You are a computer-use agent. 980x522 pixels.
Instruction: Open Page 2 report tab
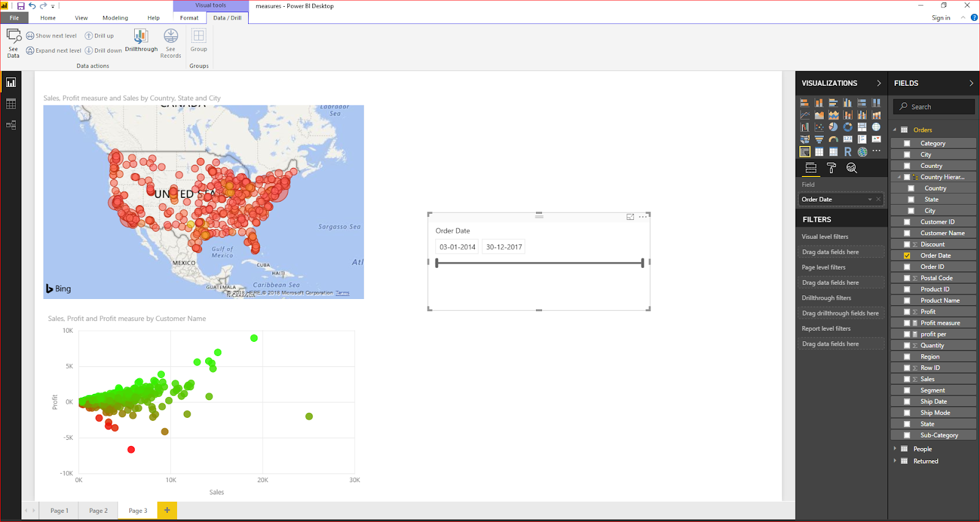pyautogui.click(x=98, y=510)
